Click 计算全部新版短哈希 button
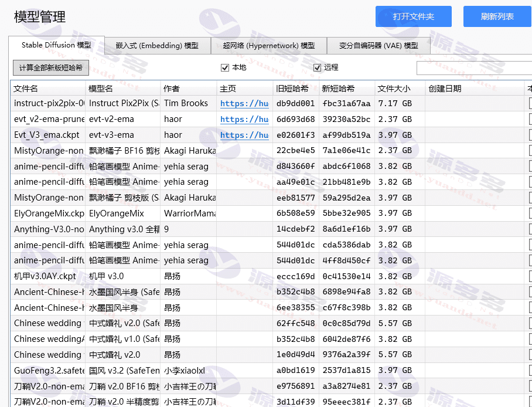 (51, 67)
